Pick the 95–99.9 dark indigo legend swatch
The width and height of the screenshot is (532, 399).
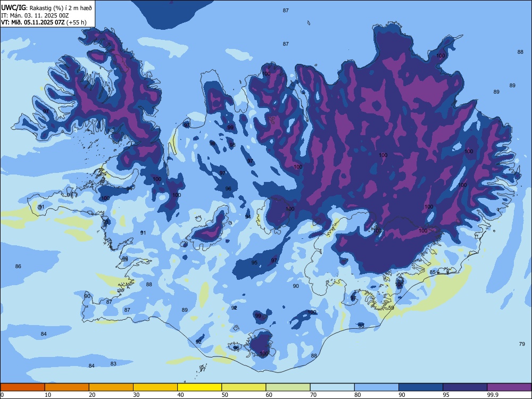(465, 387)
